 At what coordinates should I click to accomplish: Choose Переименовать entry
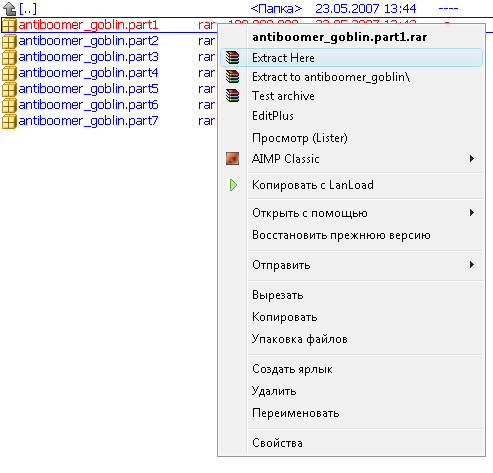pyautogui.click(x=351, y=413)
